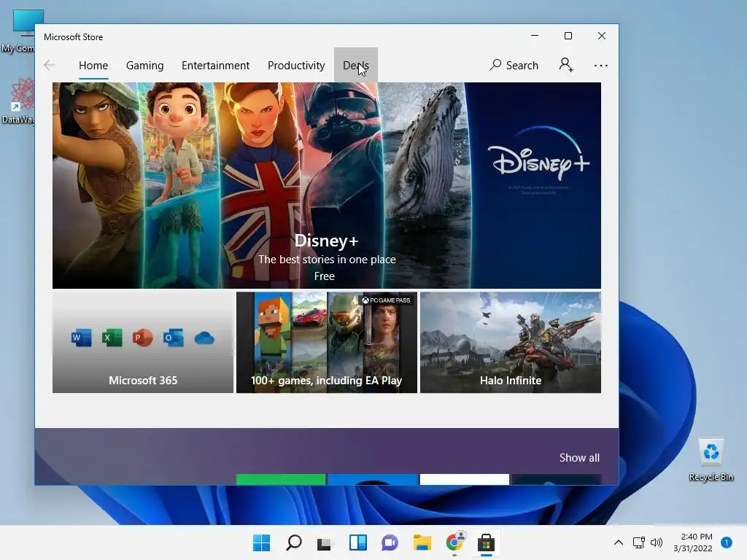Open the Widgets taskbar icon
This screenshot has width=747, height=560.
pos(357,542)
